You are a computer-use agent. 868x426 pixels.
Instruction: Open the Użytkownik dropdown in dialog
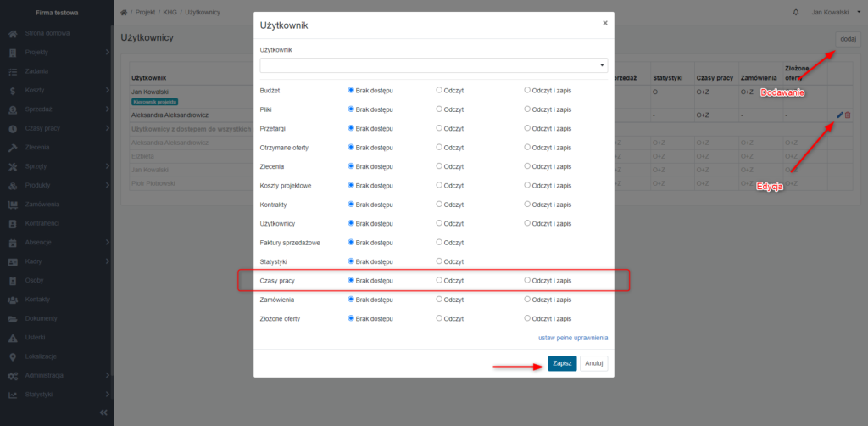(x=433, y=65)
